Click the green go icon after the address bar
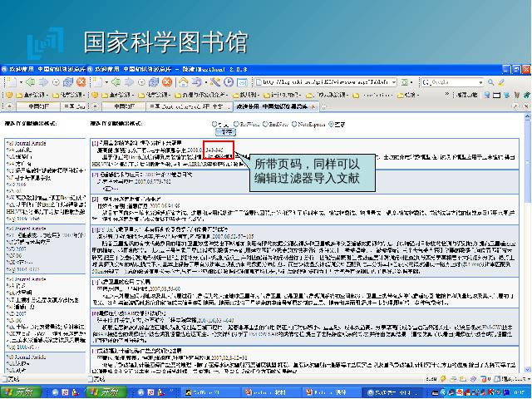Image resolution: width=532 pixels, height=399 pixels. click(x=405, y=82)
